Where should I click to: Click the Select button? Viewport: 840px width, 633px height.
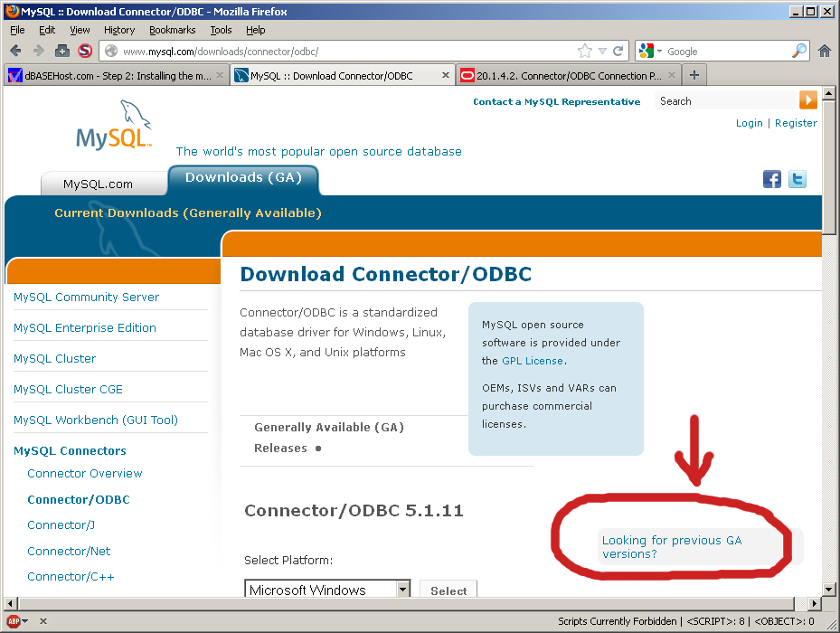click(448, 590)
